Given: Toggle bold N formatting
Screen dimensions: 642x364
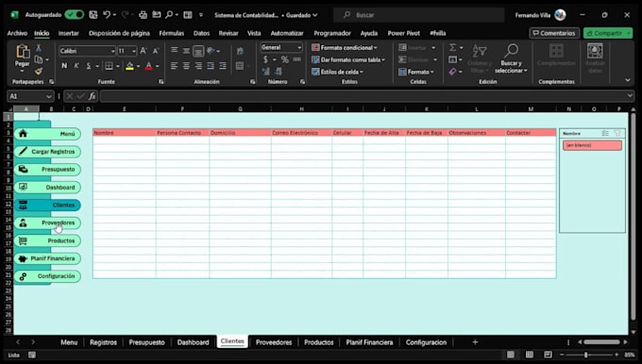Looking at the screenshot, I should click(64, 66).
